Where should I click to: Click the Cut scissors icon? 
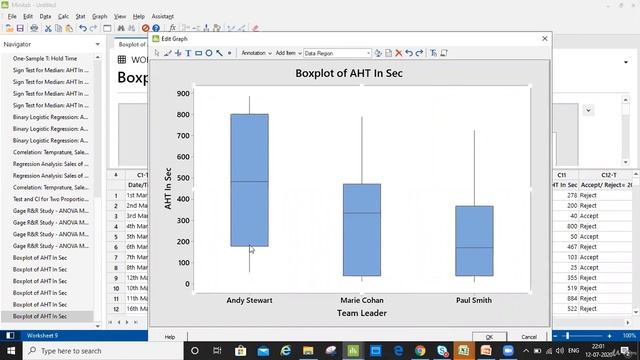[48, 28]
